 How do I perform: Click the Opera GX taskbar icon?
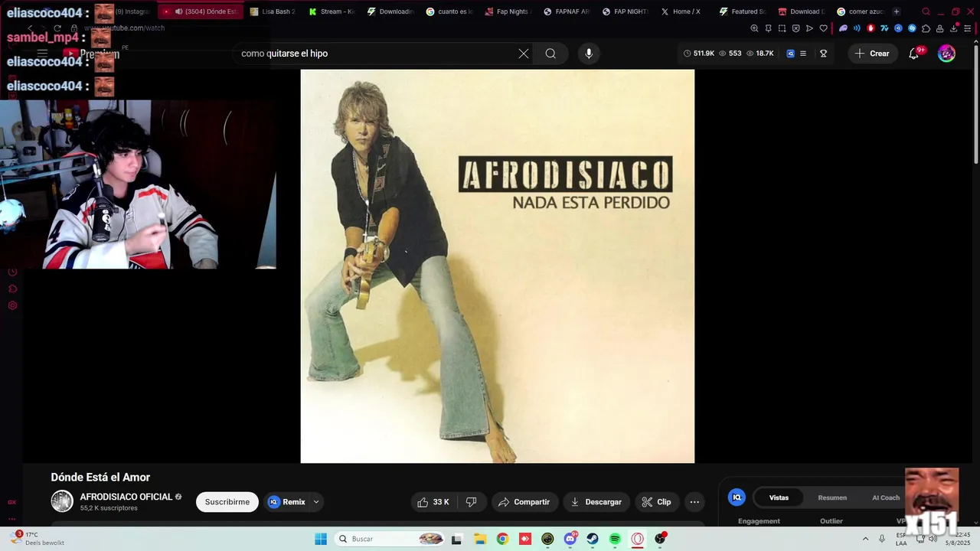tap(638, 539)
